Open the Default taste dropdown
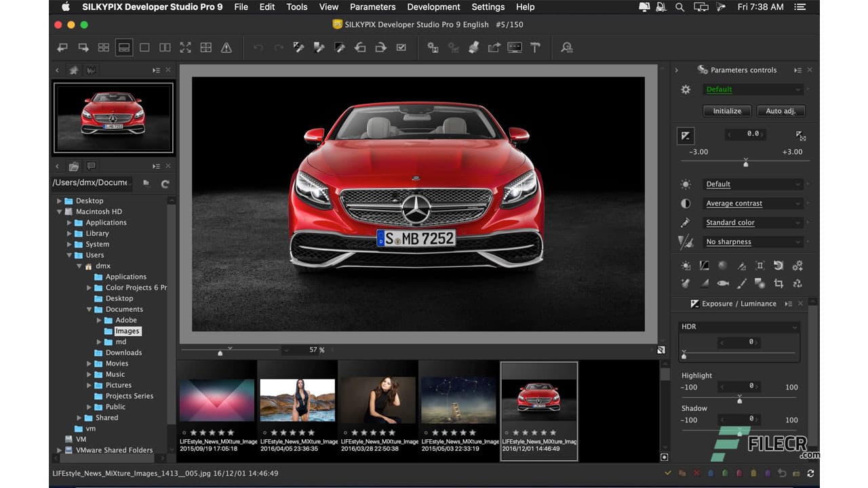Image resolution: width=868 pixels, height=488 pixels. (753, 89)
